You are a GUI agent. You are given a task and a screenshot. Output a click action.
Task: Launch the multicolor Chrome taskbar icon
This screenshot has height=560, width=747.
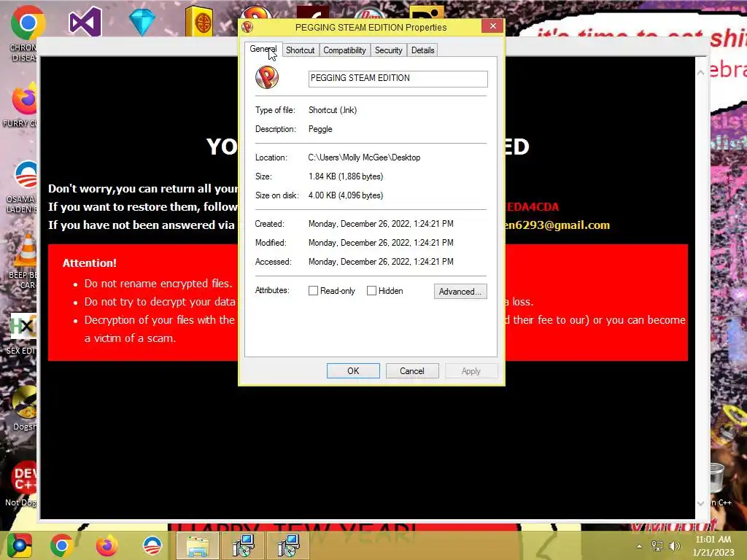[x=20, y=545]
